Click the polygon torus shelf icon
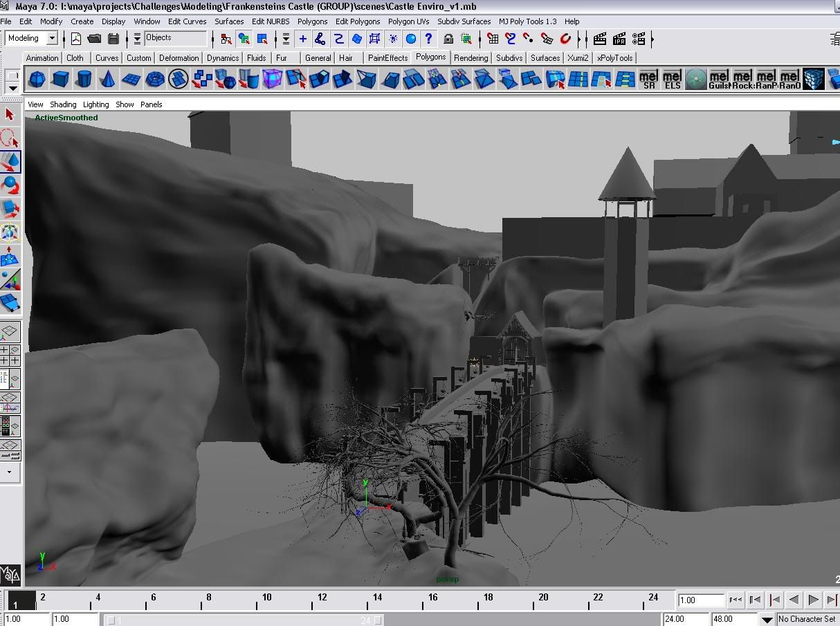The width and height of the screenshot is (840, 626). pyautogui.click(x=155, y=79)
